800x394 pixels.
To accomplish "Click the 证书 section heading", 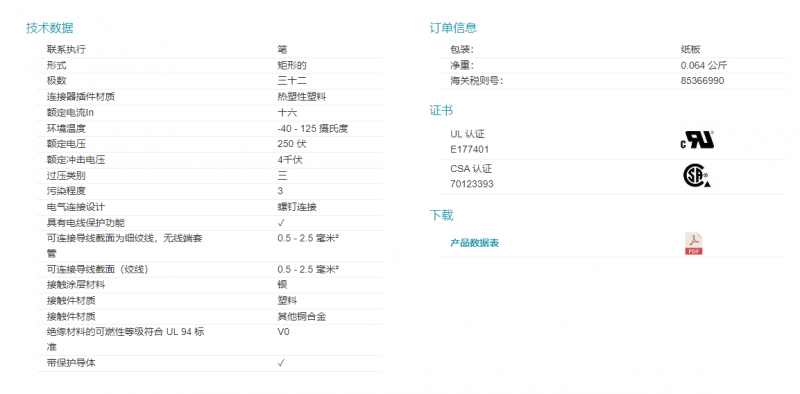I will pos(441,111).
